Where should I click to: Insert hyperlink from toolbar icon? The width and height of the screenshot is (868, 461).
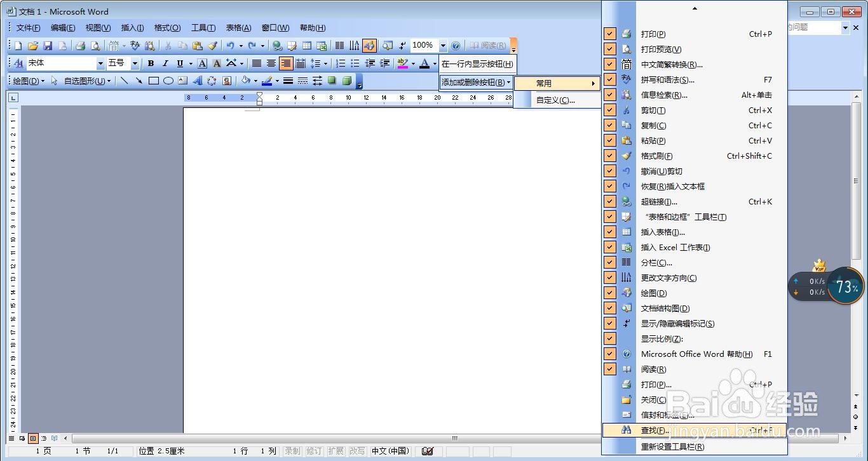(278, 46)
